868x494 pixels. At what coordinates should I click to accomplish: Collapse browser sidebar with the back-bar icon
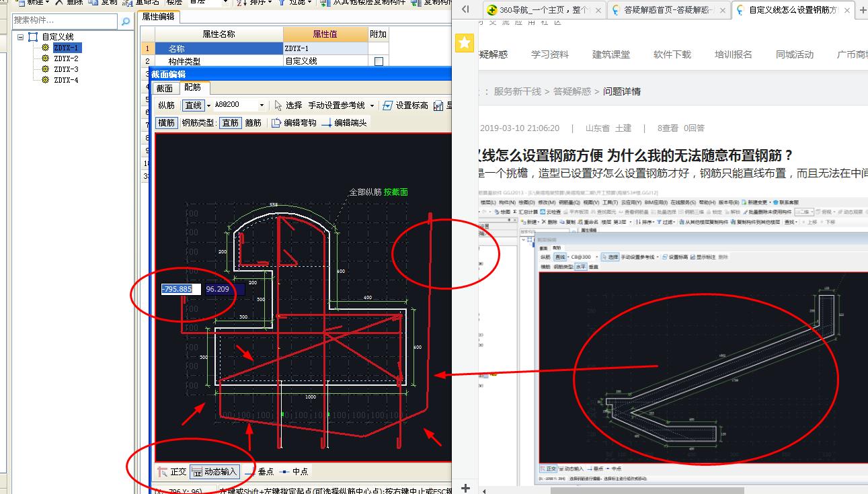click(465, 10)
